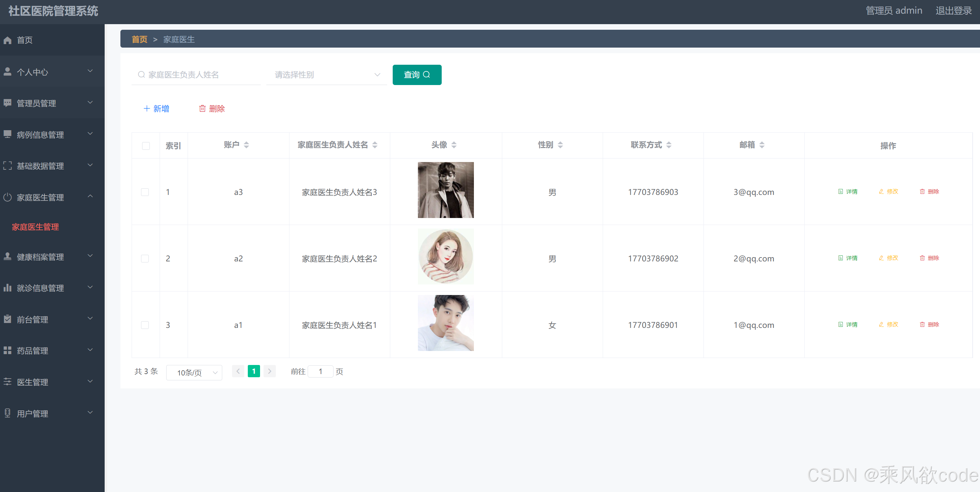Click the 医生管理 sliders icon
Image resolution: width=980 pixels, height=492 pixels.
pyautogui.click(x=8, y=382)
